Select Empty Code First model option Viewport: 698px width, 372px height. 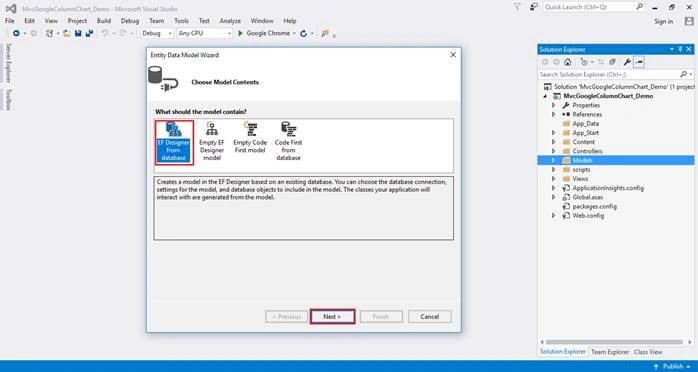point(250,138)
